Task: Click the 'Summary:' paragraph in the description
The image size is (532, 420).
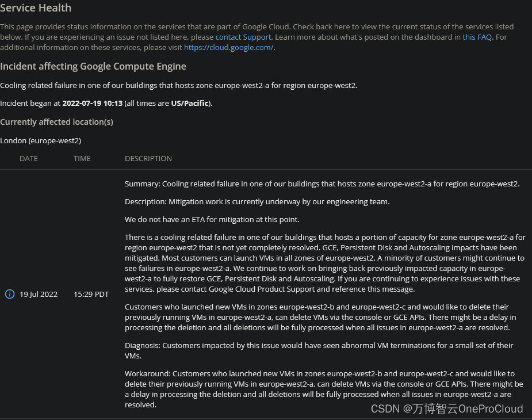Action: tap(322, 184)
